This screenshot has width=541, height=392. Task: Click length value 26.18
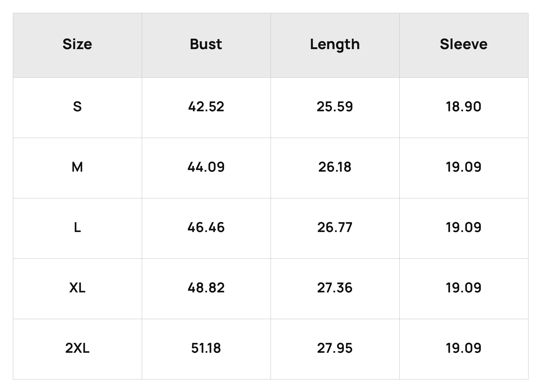coord(335,167)
